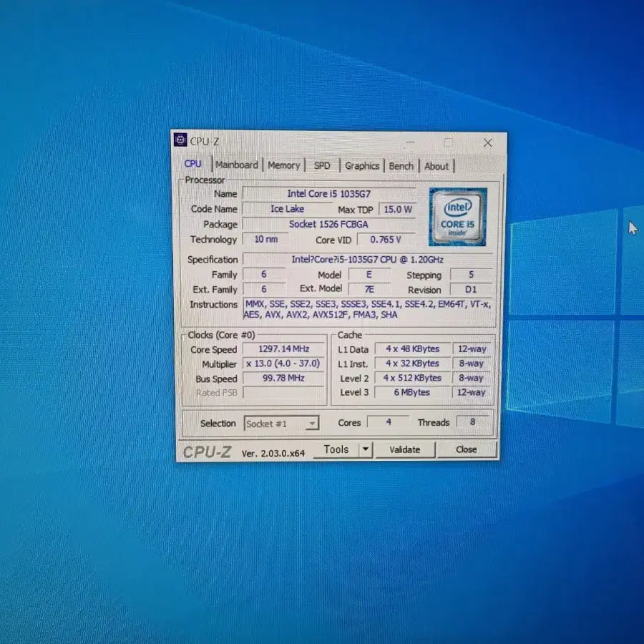Click the Multiplier value x 13.0 (4.0 - 37.0)

pos(283,364)
